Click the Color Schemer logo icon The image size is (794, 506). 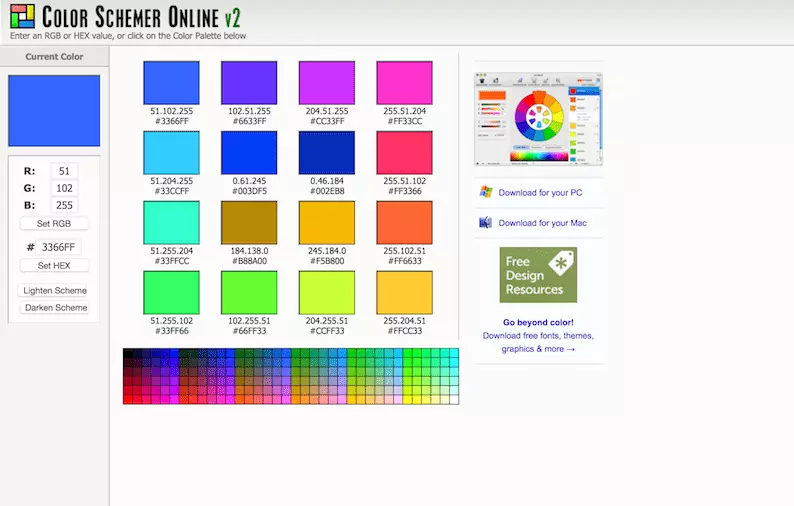tap(22, 16)
